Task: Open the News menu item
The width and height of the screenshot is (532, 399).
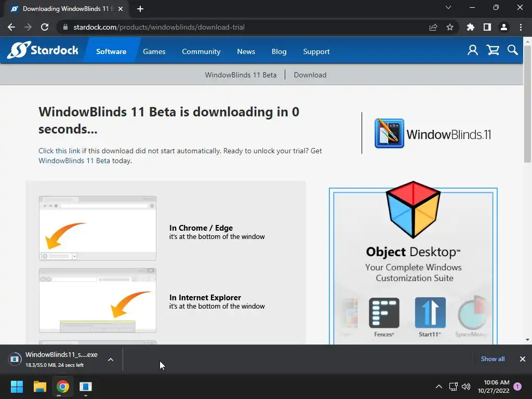Action: pyautogui.click(x=246, y=51)
